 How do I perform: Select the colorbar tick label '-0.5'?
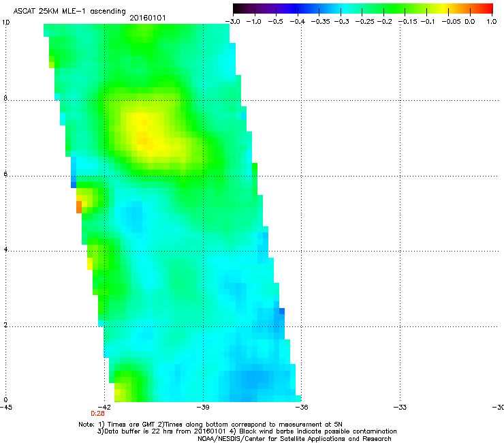click(275, 22)
